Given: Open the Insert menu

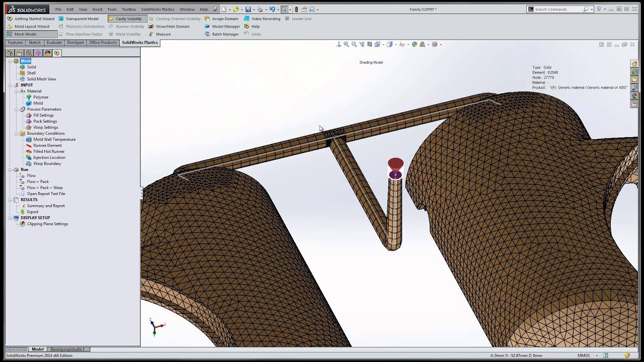Looking at the screenshot, I should (x=97, y=9).
